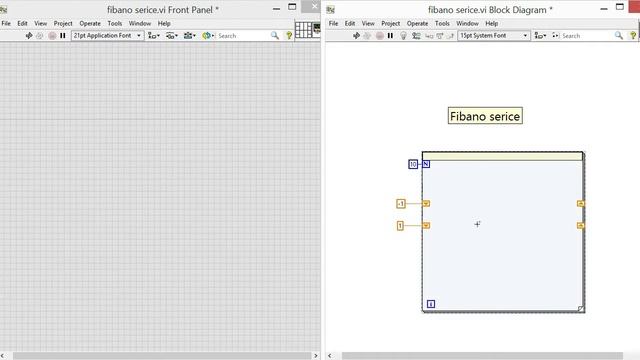Open the Front Panel Help menu

click(x=164, y=24)
